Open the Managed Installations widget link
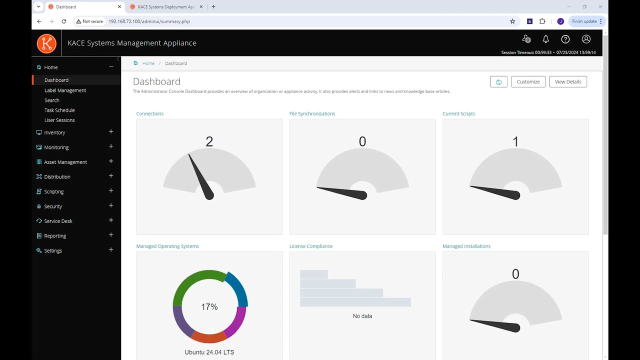The height and width of the screenshot is (360, 640). [467, 247]
